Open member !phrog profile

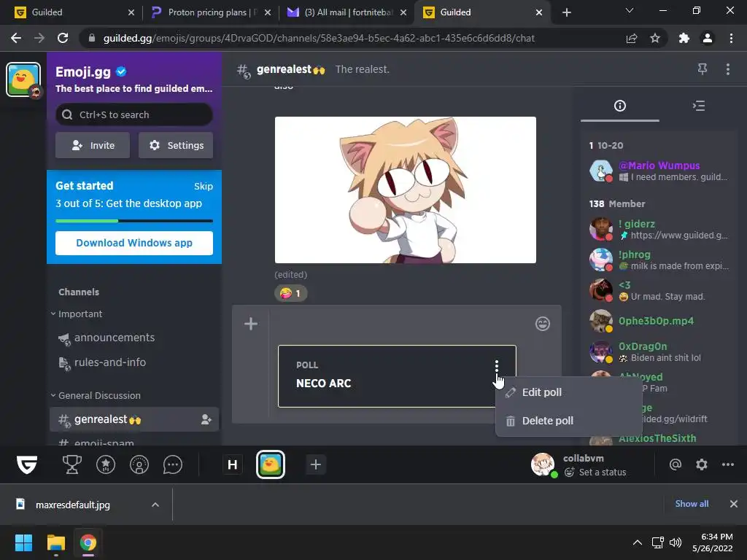[659, 260]
